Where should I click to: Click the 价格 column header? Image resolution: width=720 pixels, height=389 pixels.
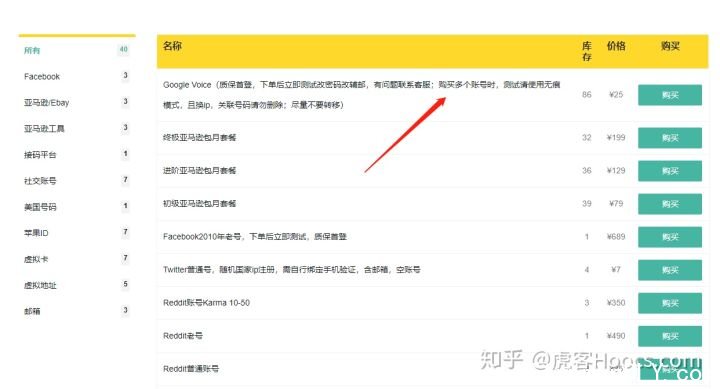616,46
